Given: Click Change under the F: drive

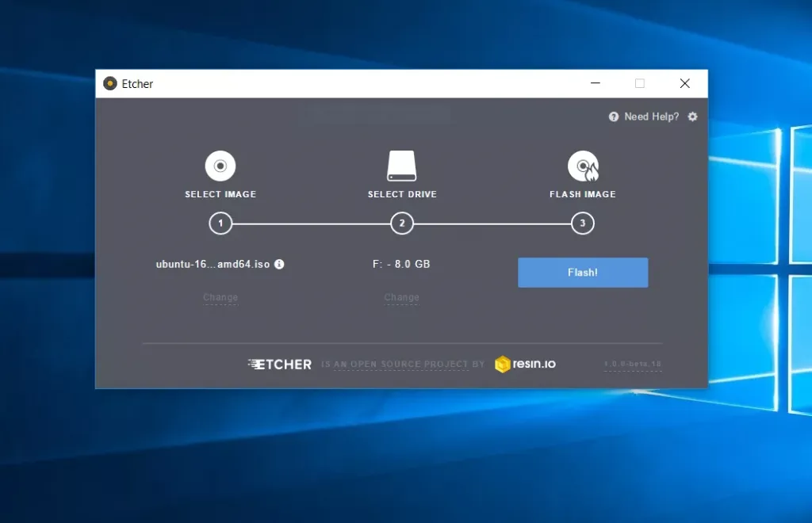Looking at the screenshot, I should pyautogui.click(x=402, y=297).
